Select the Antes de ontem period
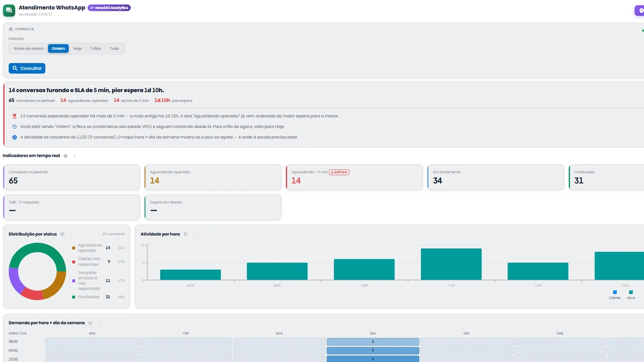This screenshot has width=644, height=362. click(x=28, y=49)
